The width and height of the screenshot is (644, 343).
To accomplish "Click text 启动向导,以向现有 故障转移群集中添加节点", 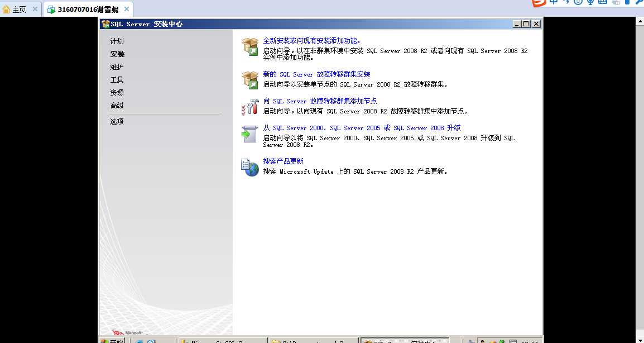I will (x=366, y=112).
